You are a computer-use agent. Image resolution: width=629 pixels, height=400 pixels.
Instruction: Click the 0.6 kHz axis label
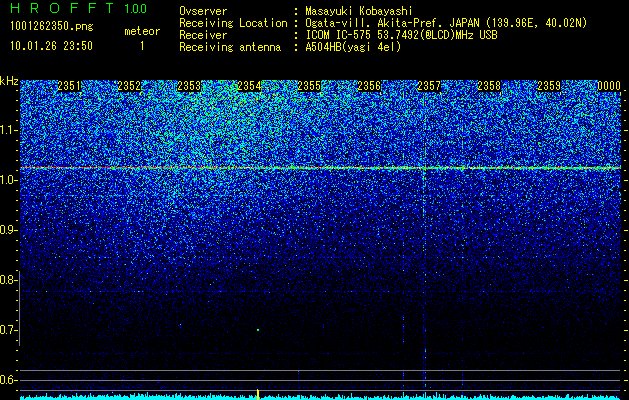8,380
